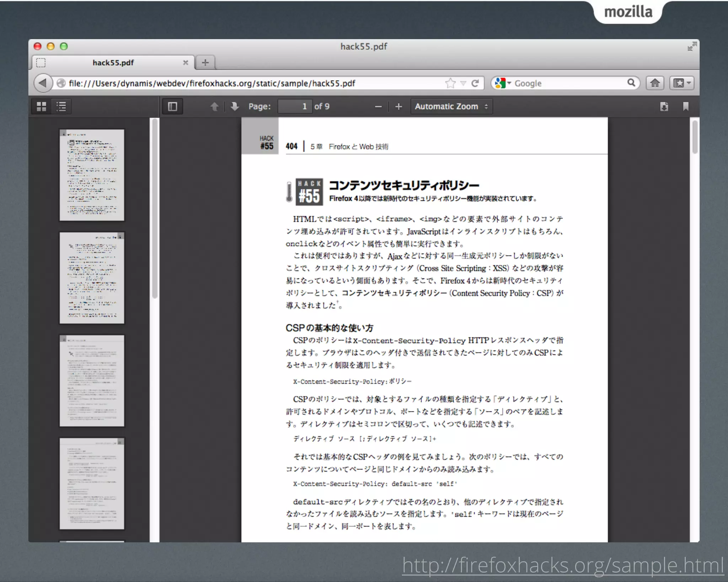Click the HACK #55 title badge
The height and width of the screenshot is (582, 728).
[309, 192]
